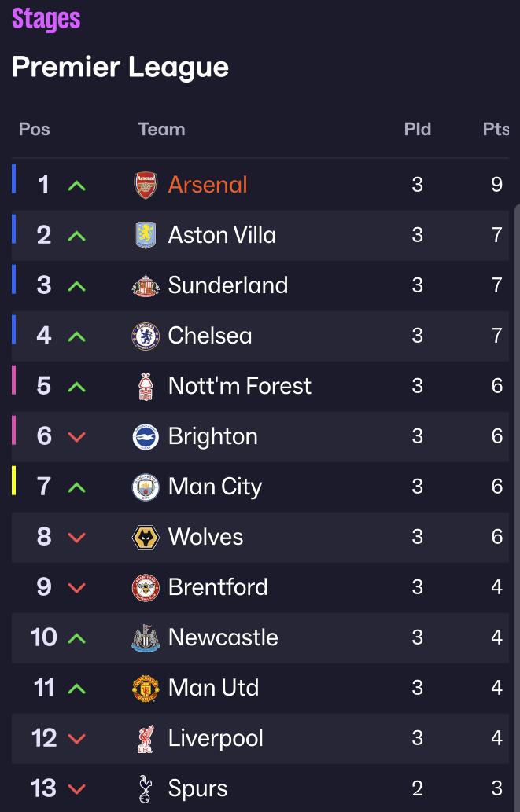Sort table by the Pld column header
520x812 pixels.
[x=418, y=129]
